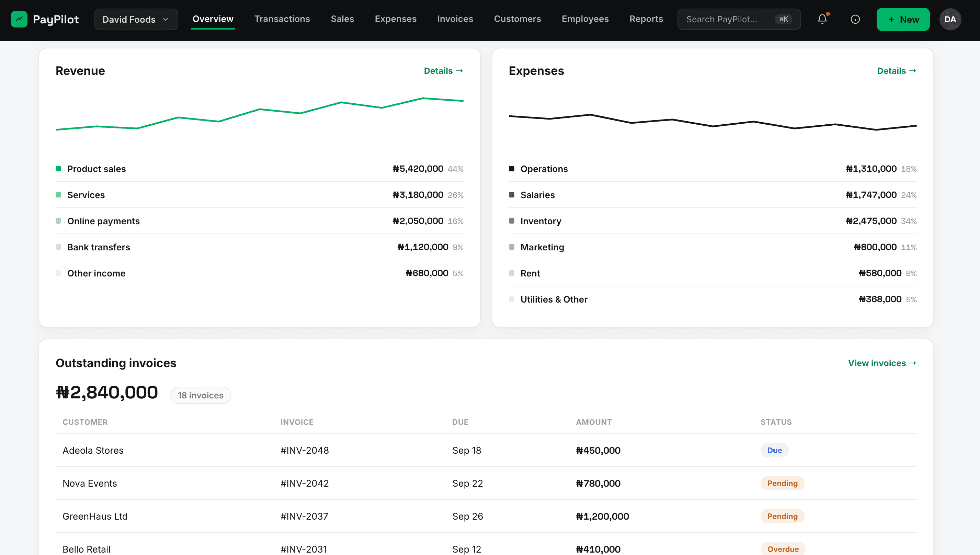Screen dimensions: 980x555
Task: Select the Other income revenue row
Action: pyautogui.click(x=260, y=273)
